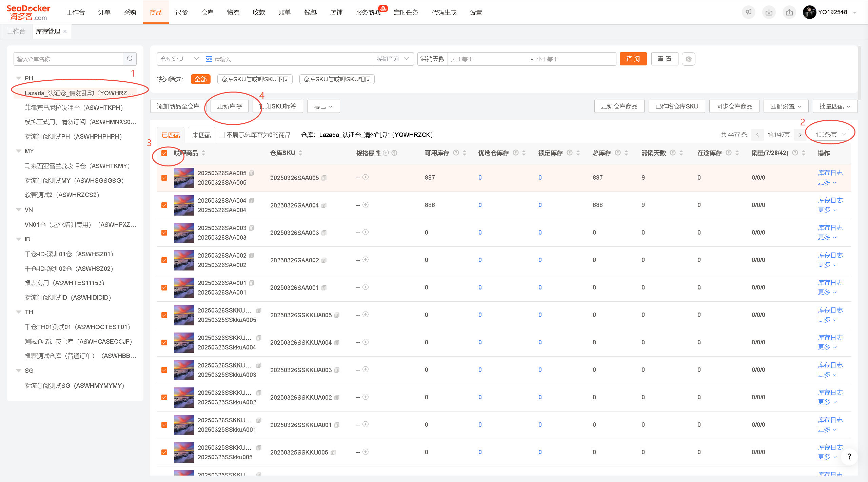The width and height of the screenshot is (868, 482).
Task: Click the 查询 search button
Action: point(633,59)
